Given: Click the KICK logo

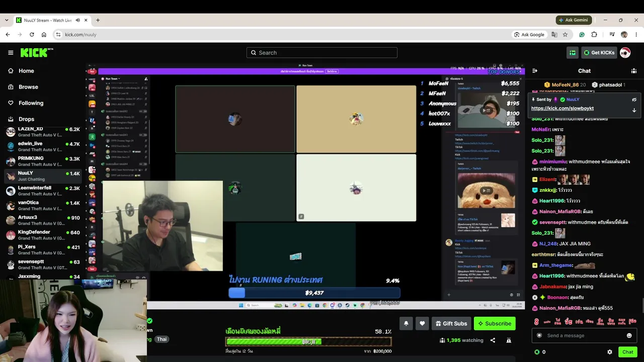Looking at the screenshot, I should click(37, 53).
